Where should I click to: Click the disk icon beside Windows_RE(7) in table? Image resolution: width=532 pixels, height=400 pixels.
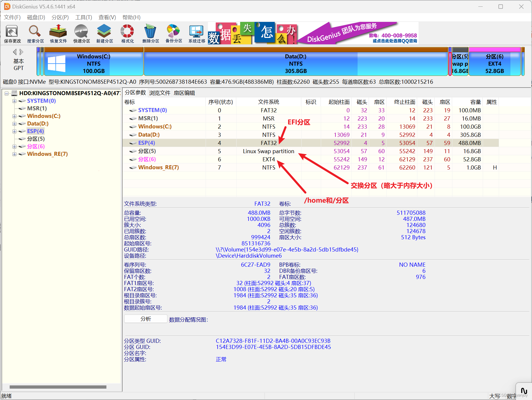tap(133, 167)
